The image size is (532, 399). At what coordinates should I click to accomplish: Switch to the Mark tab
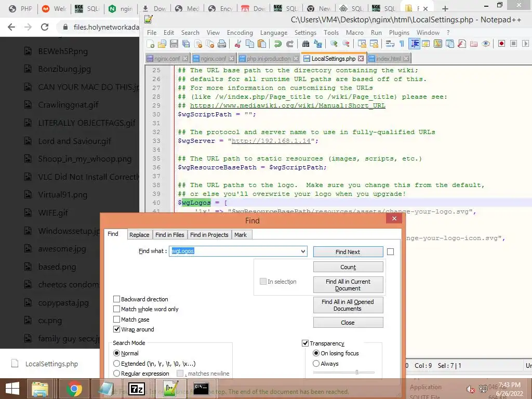pyautogui.click(x=240, y=235)
